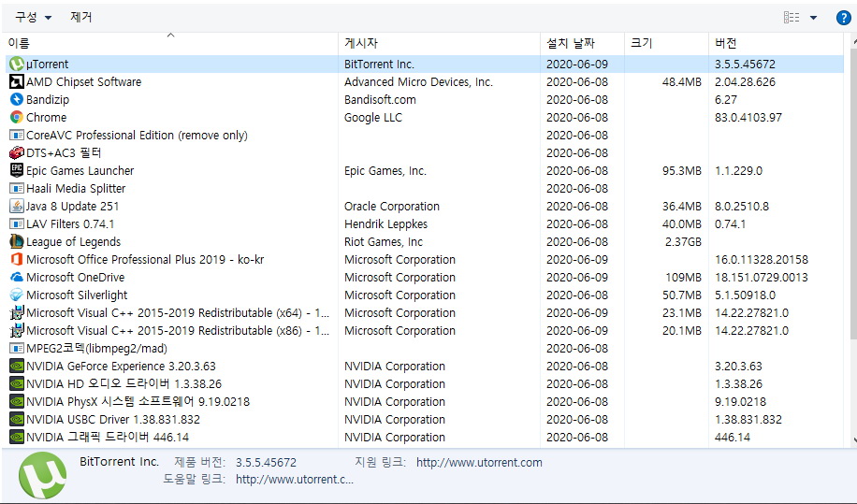The height and width of the screenshot is (504, 857).
Task: Click the DTS+AC3 필터 icon
Action: tap(17, 153)
